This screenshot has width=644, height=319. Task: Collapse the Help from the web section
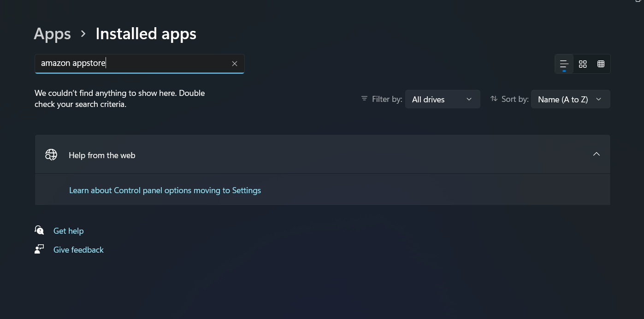(x=597, y=154)
